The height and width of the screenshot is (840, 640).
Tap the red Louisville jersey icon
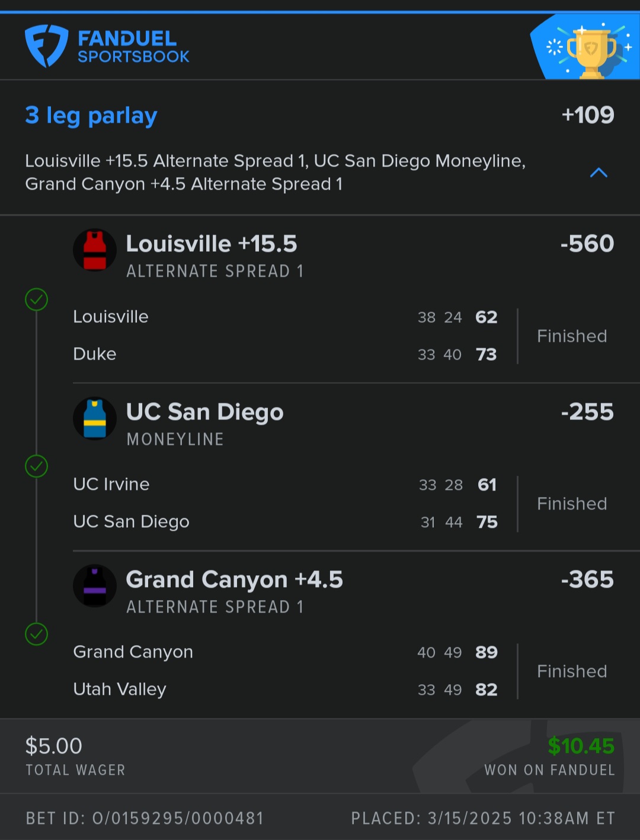click(95, 250)
